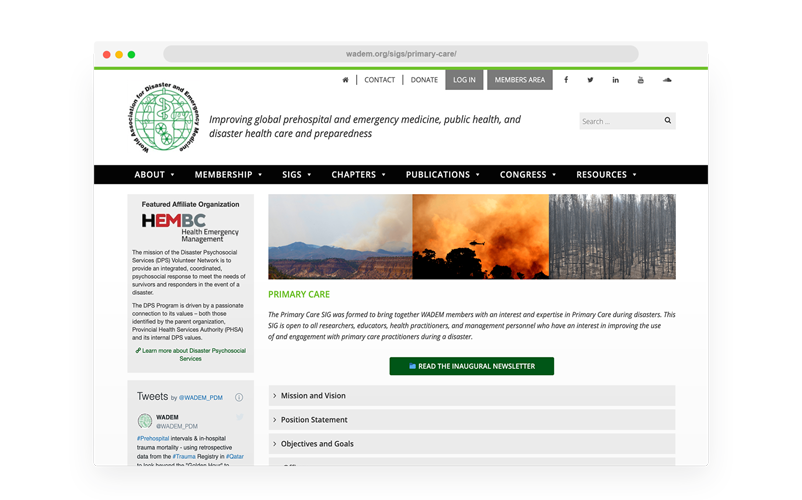Visit the LinkedIn icon in header
The width and height of the screenshot is (802, 500).
(615, 80)
